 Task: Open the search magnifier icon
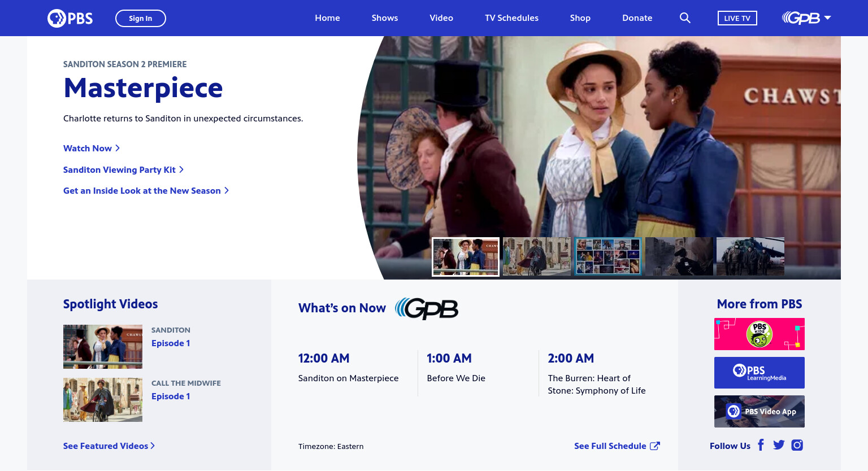click(685, 18)
